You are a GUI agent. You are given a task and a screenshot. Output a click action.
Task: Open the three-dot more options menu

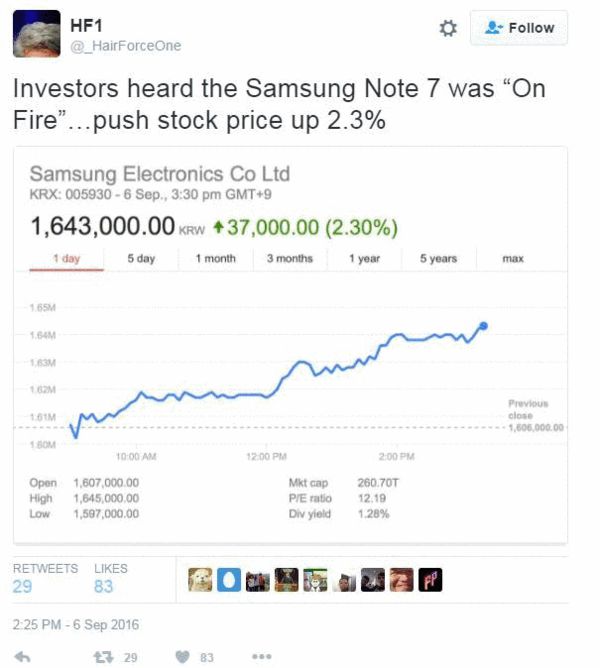262,656
